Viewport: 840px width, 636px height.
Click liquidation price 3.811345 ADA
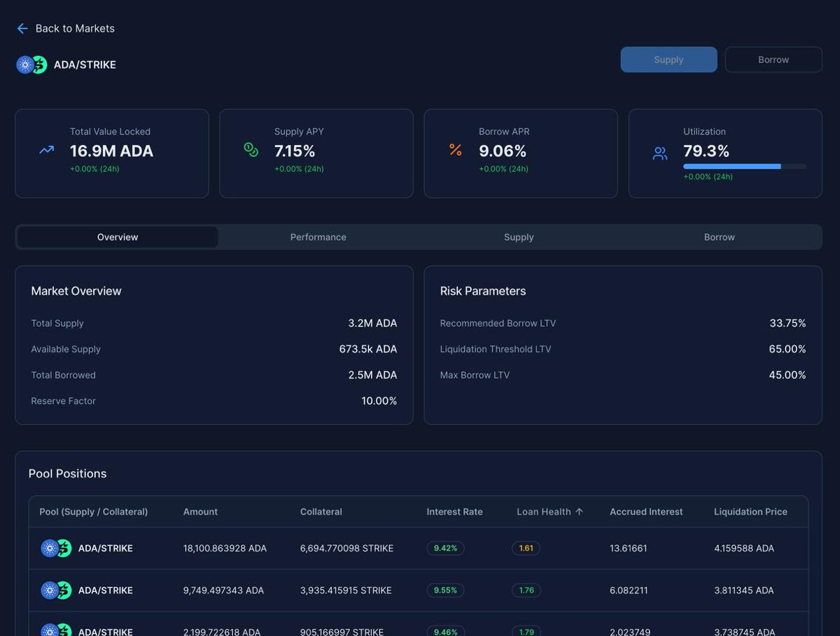(x=744, y=590)
